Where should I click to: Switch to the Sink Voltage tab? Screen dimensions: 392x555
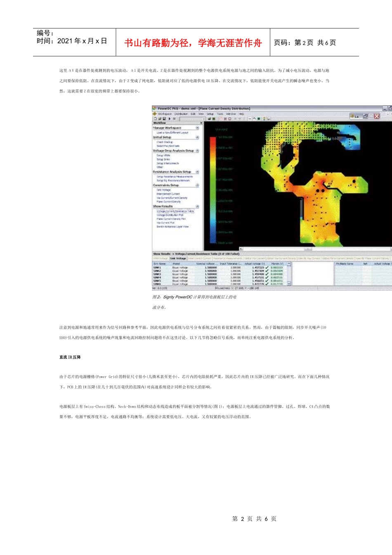tap(178, 259)
